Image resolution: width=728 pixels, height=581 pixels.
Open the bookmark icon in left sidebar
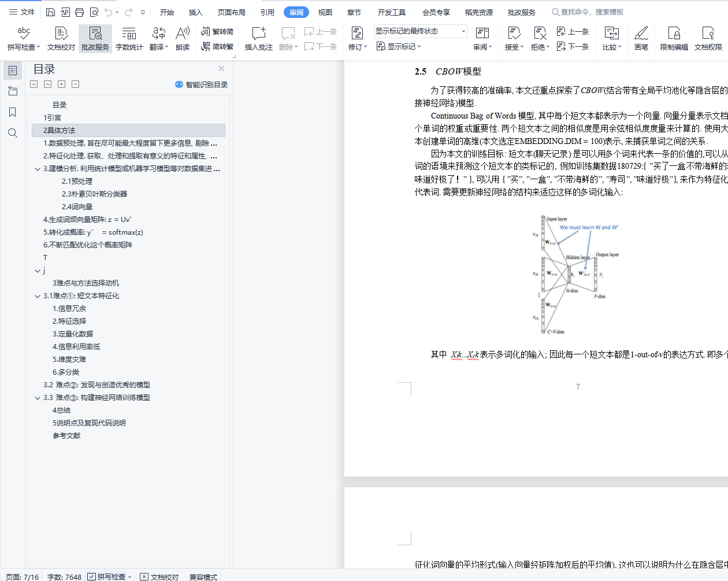pyautogui.click(x=13, y=112)
